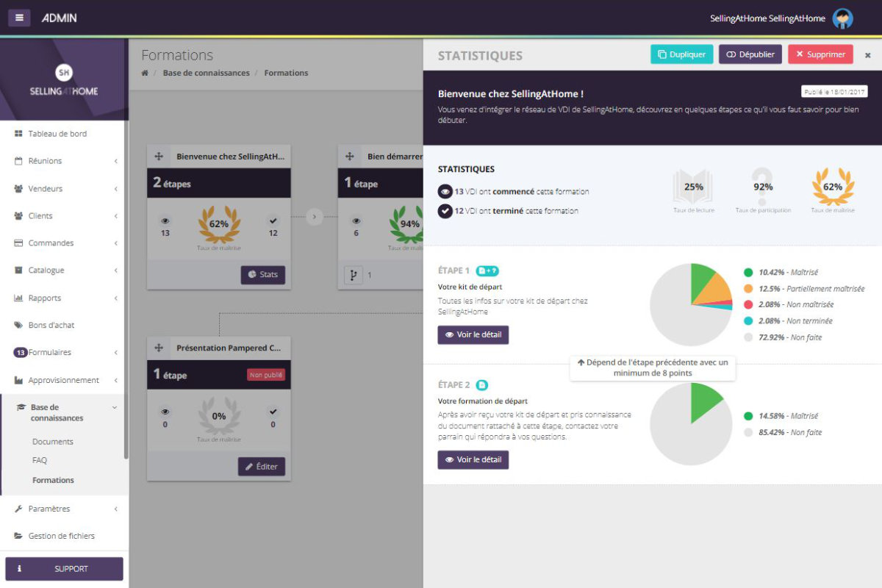Viewport: 882px width, 588px height.
Task: Close the Statistiques panel
Action: (x=867, y=55)
